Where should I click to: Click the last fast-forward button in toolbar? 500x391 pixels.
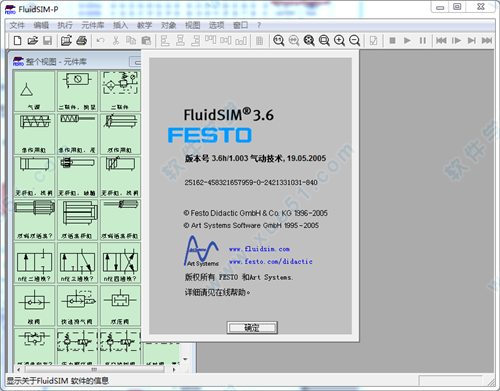click(x=487, y=41)
